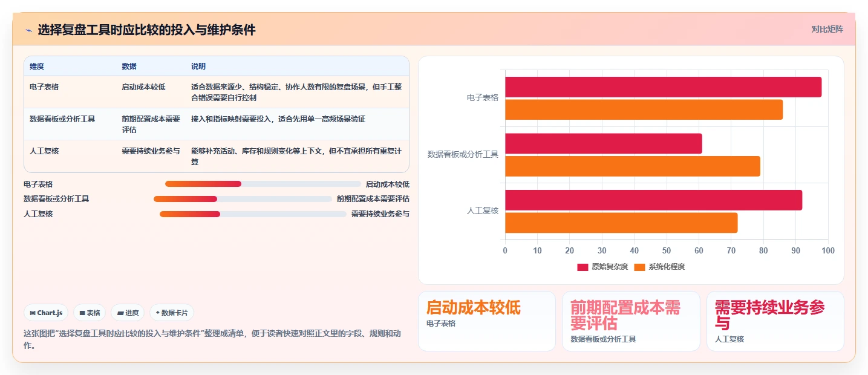Click the 需要持续业务参与 progress value label
Viewport: 868px width, 375px height.
[x=380, y=214]
